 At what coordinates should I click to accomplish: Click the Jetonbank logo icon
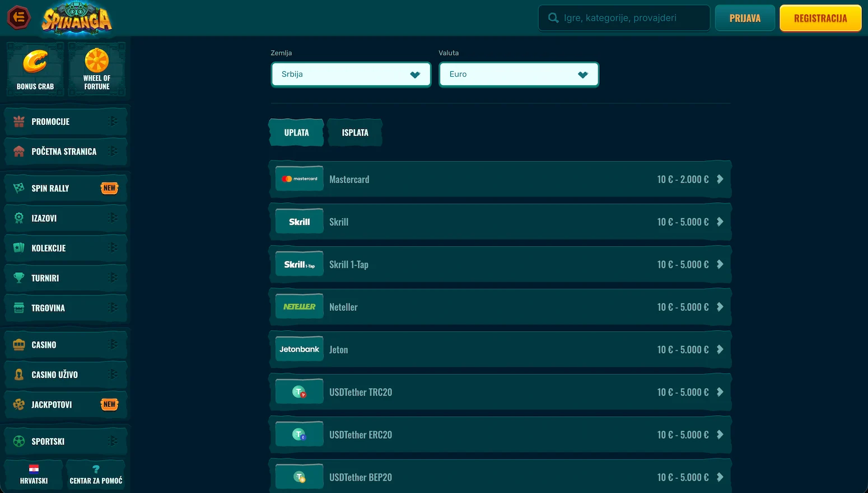tap(300, 350)
